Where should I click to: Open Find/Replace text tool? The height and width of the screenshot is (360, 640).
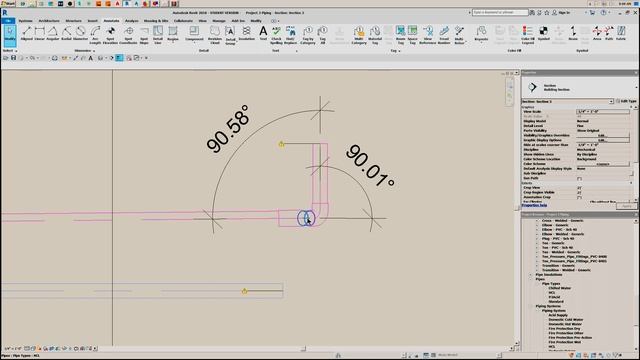(291, 35)
